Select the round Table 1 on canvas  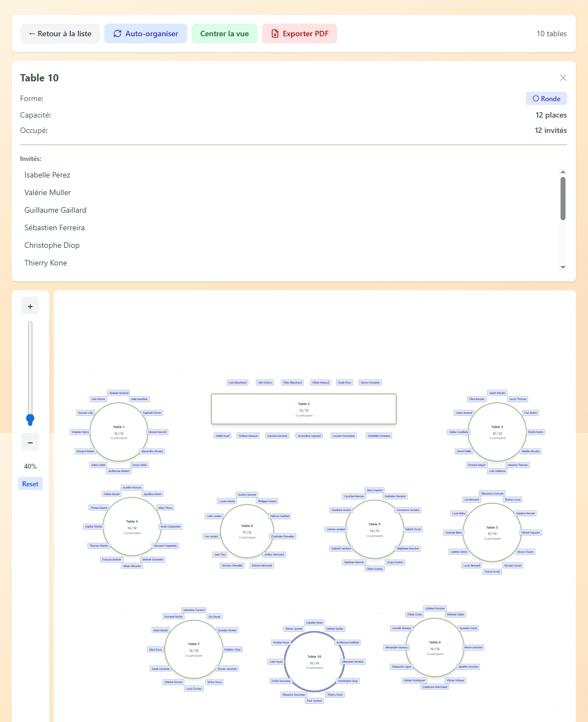[119, 432]
